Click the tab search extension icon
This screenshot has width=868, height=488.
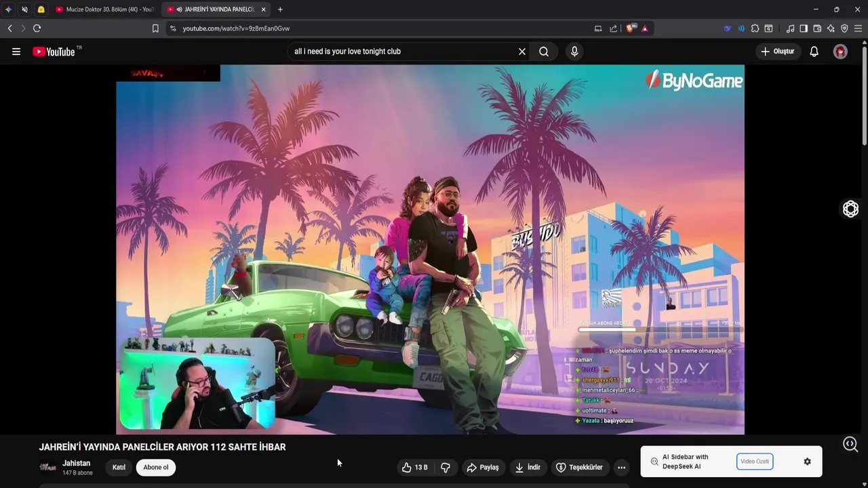pyautogui.click(x=768, y=28)
